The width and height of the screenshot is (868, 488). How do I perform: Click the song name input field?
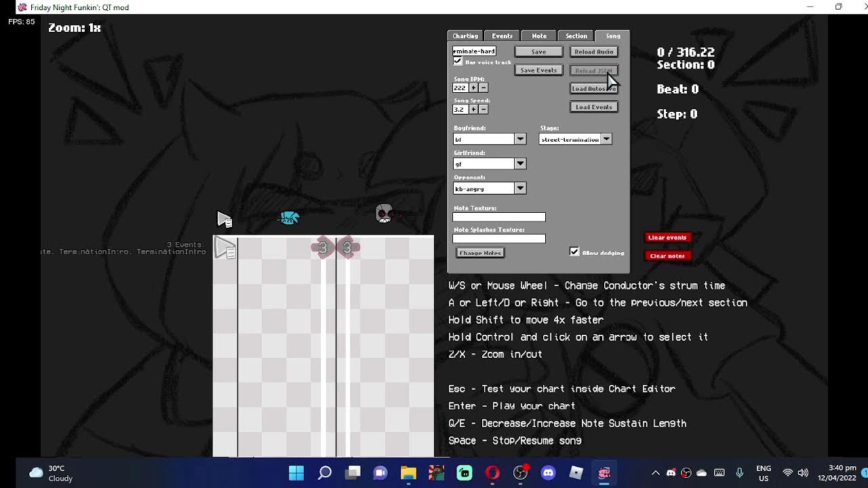coord(474,51)
